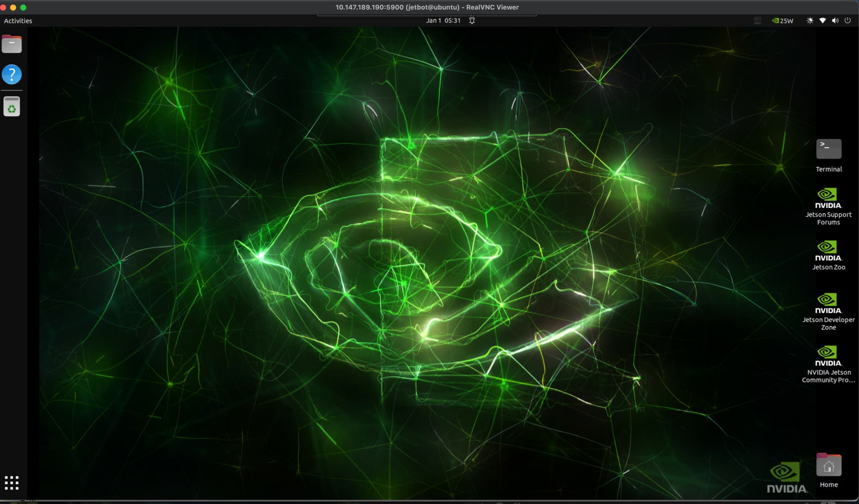Viewport: 859px width, 504px height.
Task: Click the notification bell icon
Action: click(x=472, y=21)
